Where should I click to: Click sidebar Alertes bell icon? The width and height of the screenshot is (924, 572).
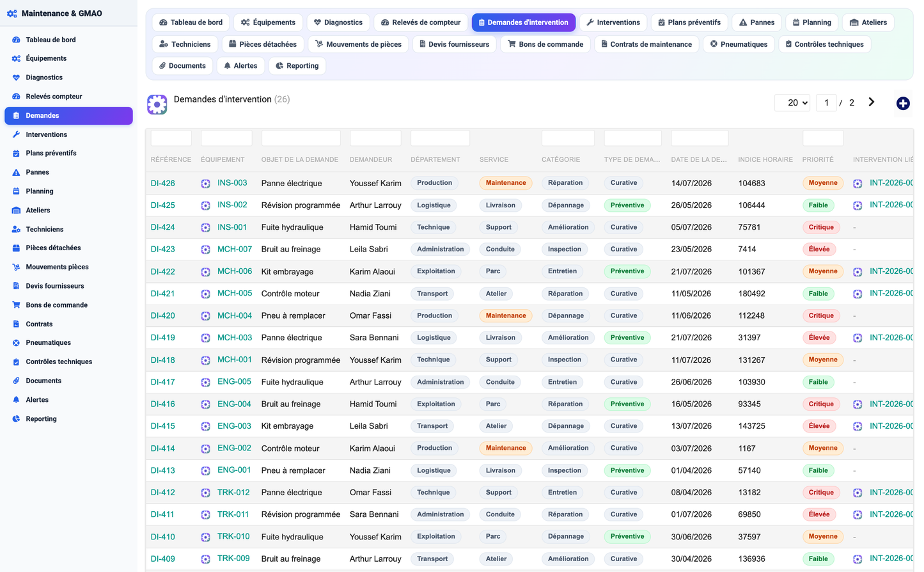pyautogui.click(x=16, y=400)
